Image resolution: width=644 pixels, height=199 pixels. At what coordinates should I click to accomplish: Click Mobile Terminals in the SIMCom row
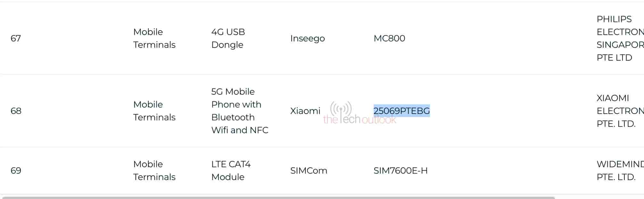tap(154, 170)
